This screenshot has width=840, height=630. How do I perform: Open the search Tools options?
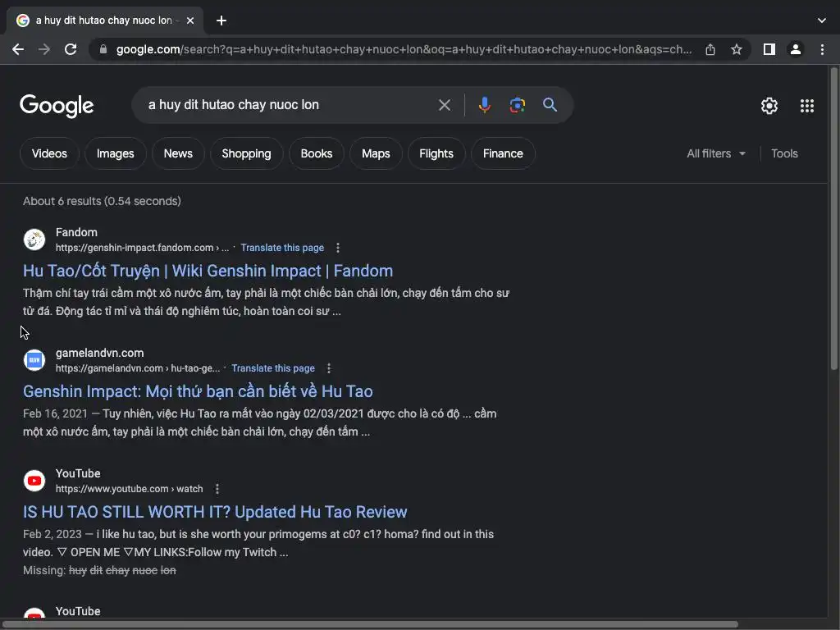point(784,153)
